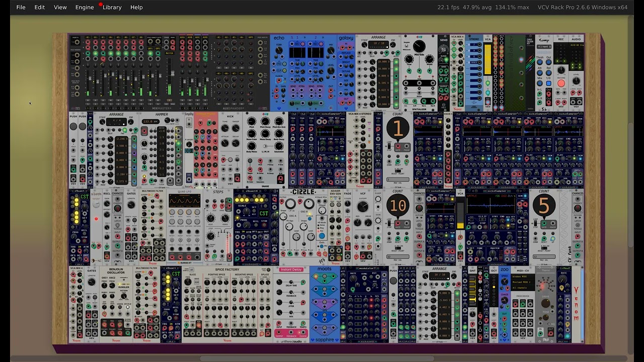Click the 133.0 BPM display on HAMMER
Viewport: 644px width, 362px height.
(x=150, y=122)
